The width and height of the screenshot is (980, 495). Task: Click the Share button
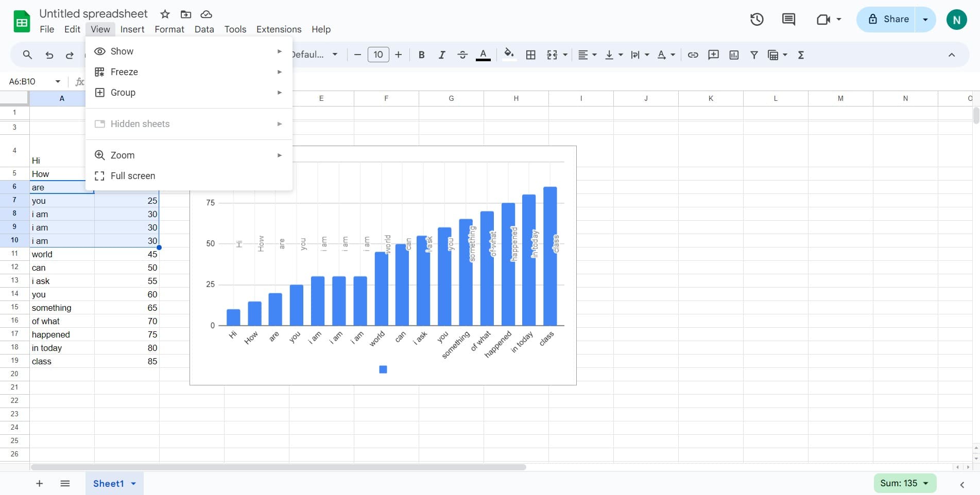pos(888,20)
